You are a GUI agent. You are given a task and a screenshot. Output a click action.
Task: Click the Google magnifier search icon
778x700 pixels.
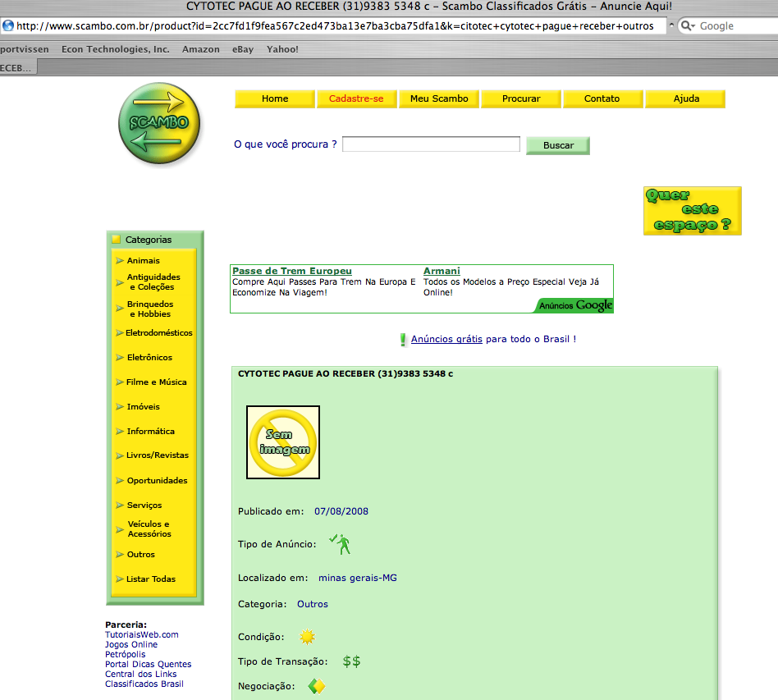(x=686, y=25)
